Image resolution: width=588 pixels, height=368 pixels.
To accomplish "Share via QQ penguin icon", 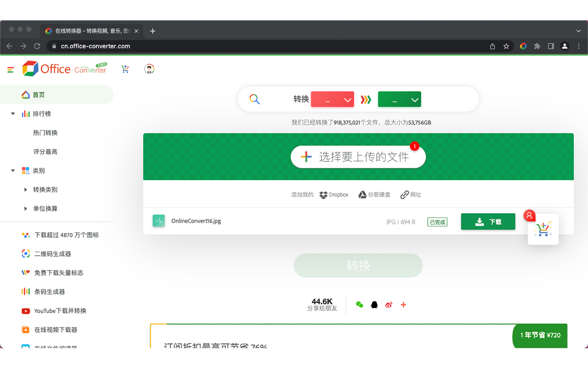I will point(374,305).
